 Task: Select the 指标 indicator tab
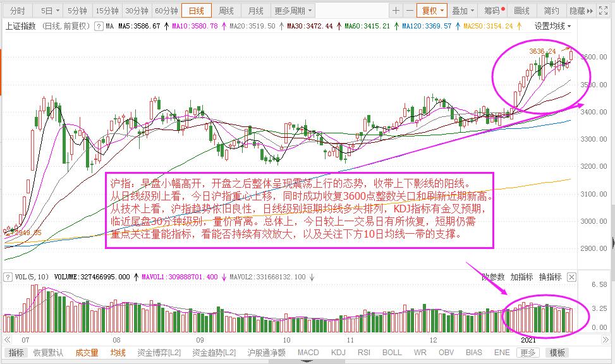[16, 353]
